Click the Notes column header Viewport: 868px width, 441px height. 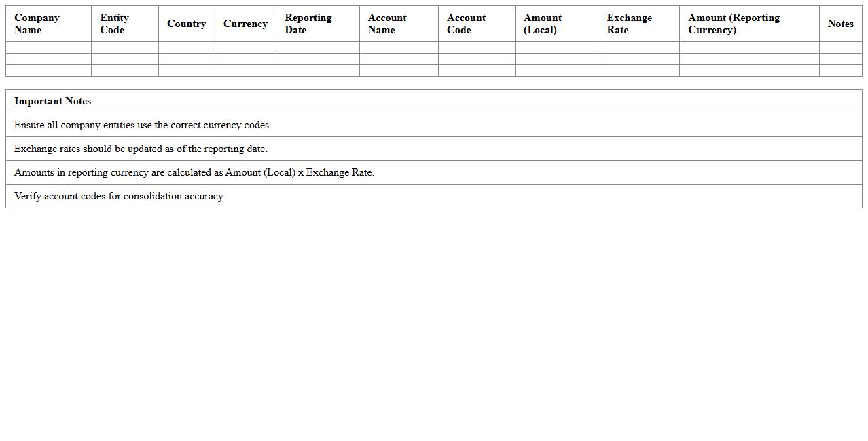pyautogui.click(x=840, y=24)
